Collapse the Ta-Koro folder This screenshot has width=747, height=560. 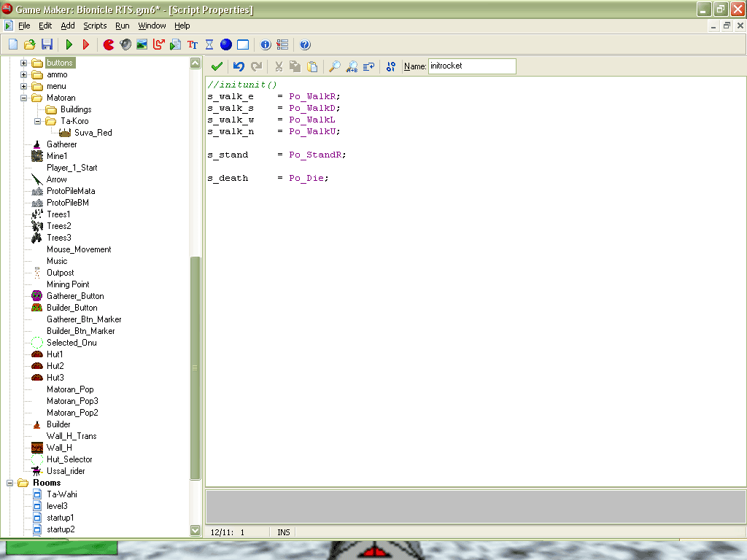click(x=36, y=120)
